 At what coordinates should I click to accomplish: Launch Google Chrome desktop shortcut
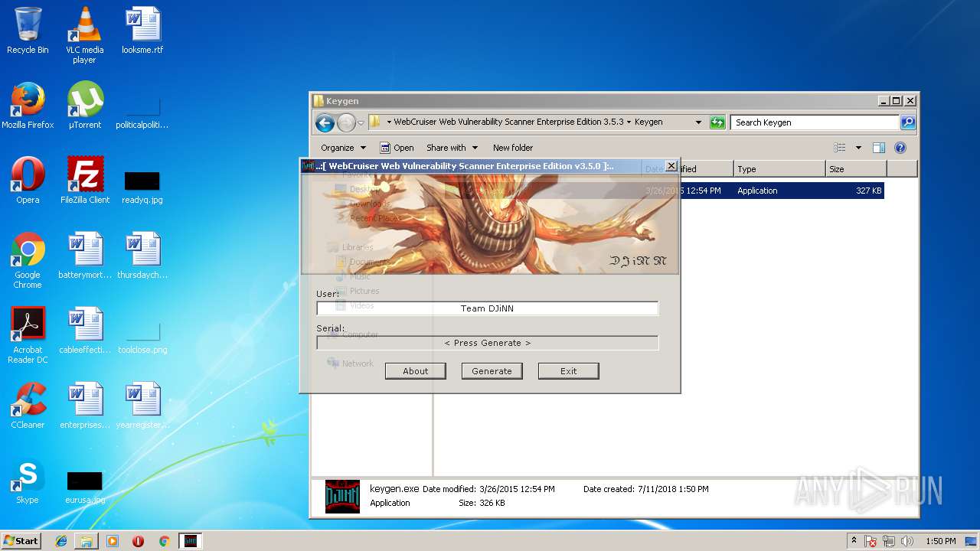click(x=28, y=260)
